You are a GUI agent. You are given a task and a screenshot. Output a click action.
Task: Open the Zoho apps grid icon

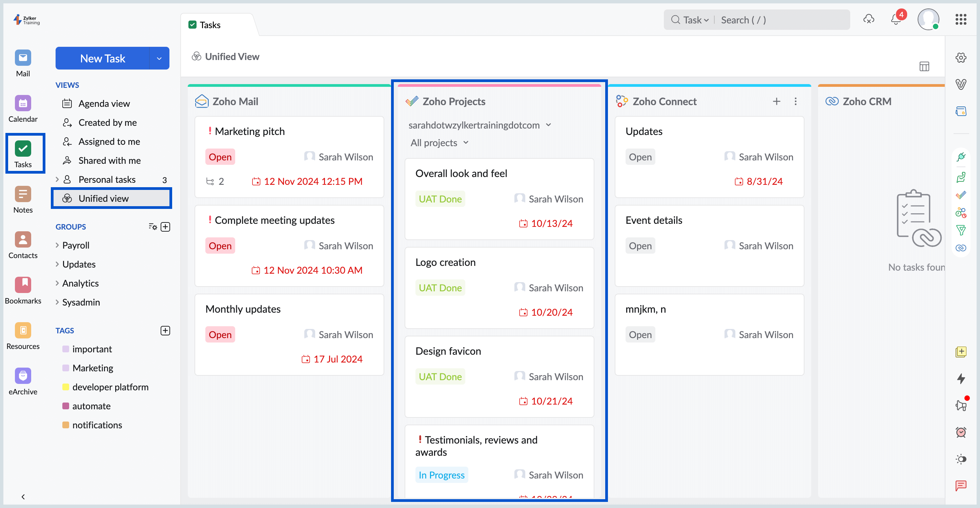961,19
